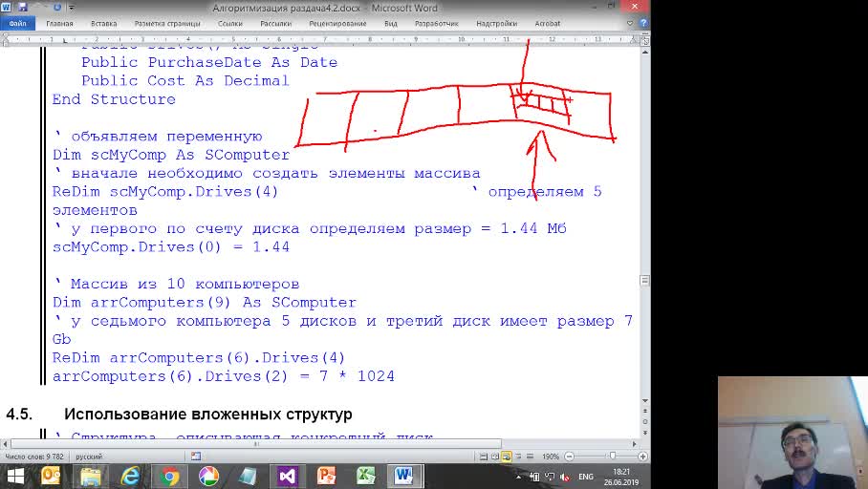Image resolution: width=868 pixels, height=489 pixels.
Task: Open Outlook from the taskbar
Action: pos(51,477)
